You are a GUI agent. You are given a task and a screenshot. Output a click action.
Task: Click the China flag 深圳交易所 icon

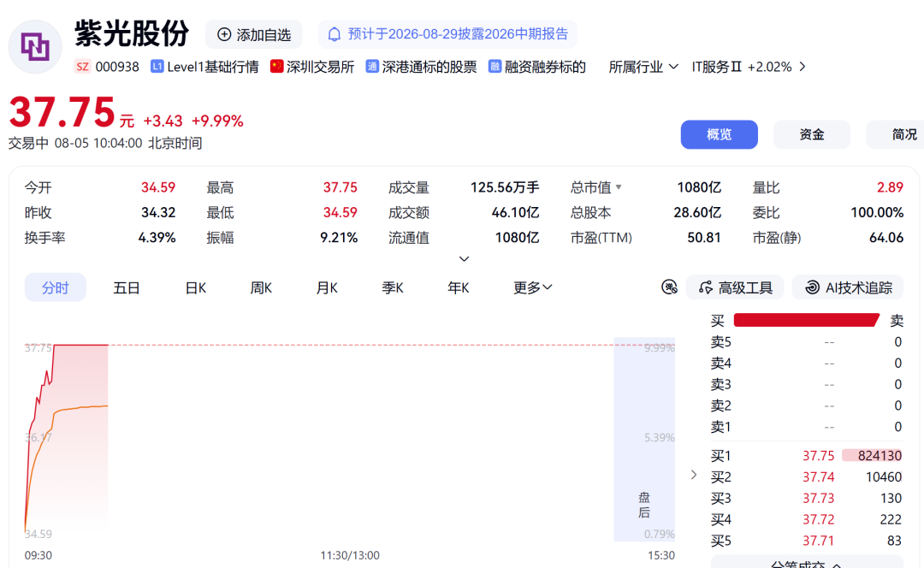click(276, 66)
